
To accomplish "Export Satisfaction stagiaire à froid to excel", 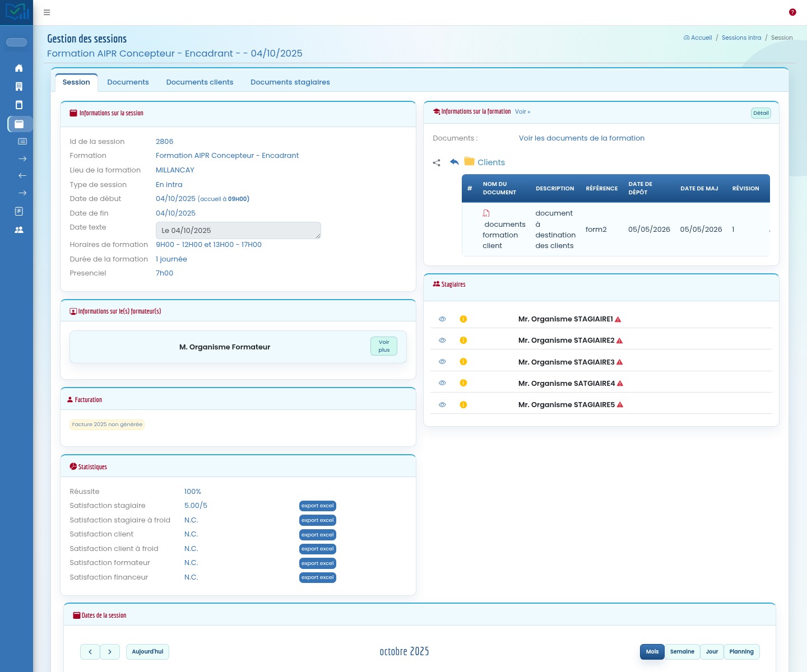I will point(318,520).
